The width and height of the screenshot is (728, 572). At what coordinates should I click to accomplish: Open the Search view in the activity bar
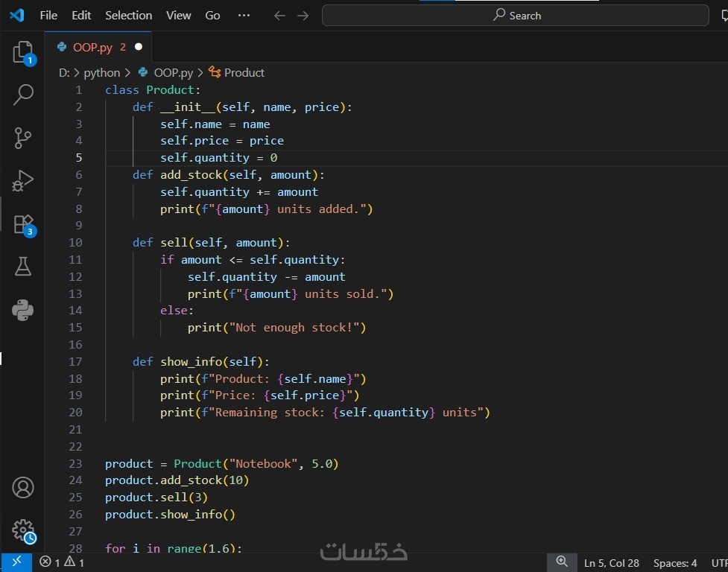23,95
